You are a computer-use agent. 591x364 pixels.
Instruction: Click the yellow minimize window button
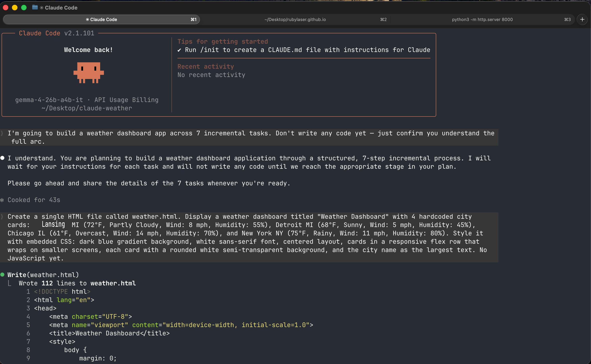(15, 8)
